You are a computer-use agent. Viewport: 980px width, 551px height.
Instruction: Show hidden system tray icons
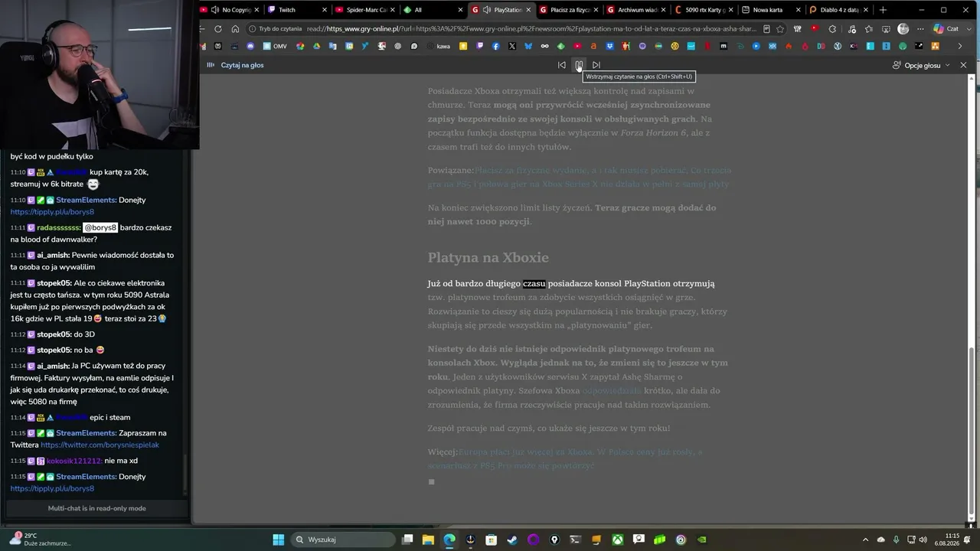865,540
